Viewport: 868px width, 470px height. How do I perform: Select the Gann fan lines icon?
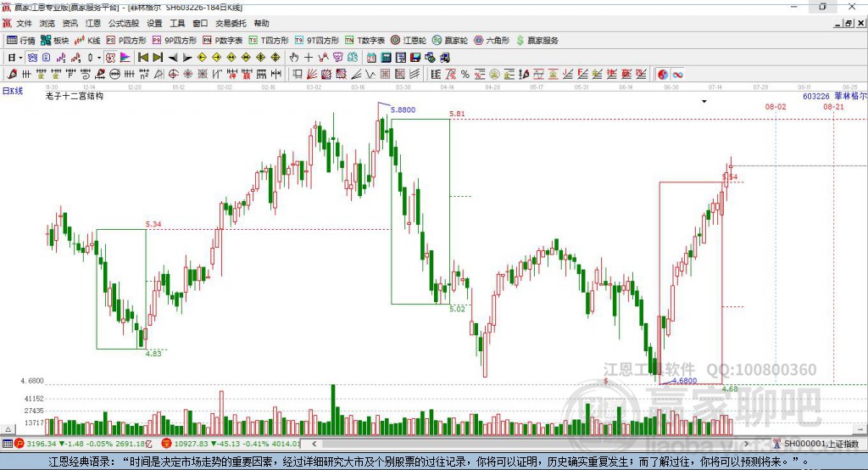(312, 75)
